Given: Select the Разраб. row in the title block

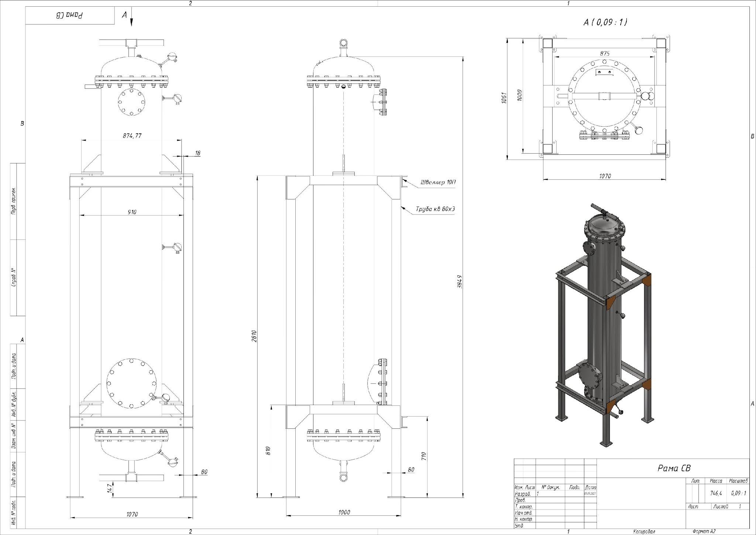Looking at the screenshot, I should pyautogui.click(x=555, y=494).
